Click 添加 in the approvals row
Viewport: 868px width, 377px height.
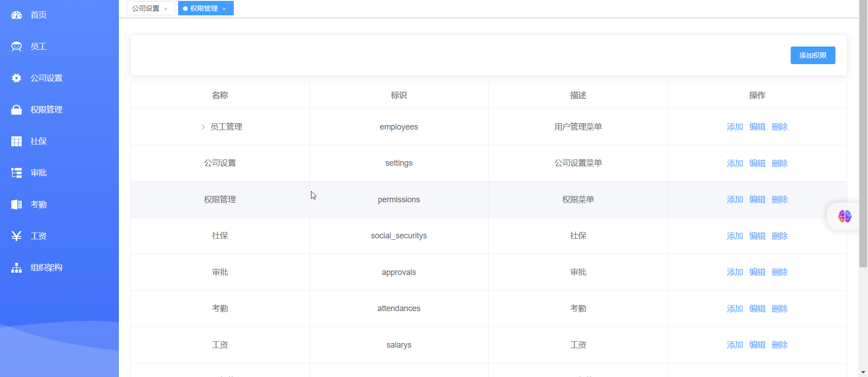(x=735, y=272)
